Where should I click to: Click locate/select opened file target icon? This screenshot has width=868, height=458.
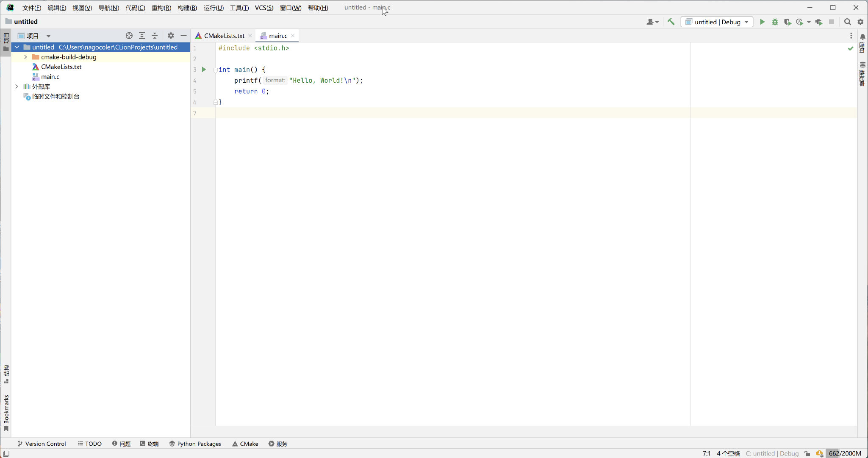tap(129, 36)
